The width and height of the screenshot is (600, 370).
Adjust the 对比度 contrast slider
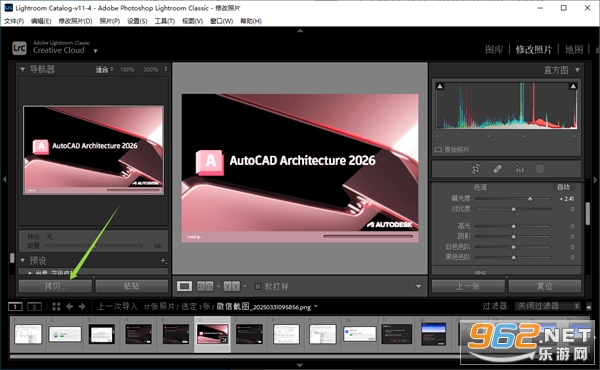pos(513,209)
